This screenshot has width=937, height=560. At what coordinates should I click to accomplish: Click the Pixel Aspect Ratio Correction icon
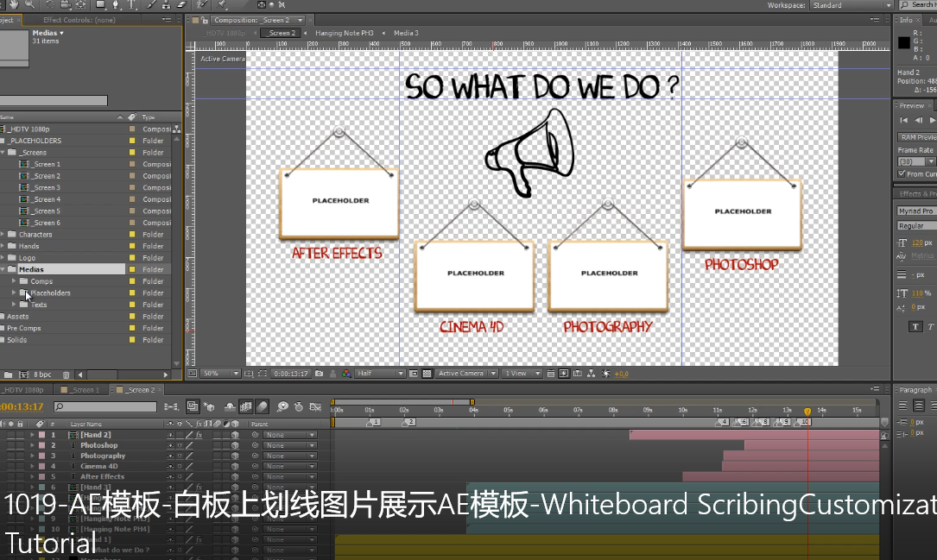click(x=551, y=374)
